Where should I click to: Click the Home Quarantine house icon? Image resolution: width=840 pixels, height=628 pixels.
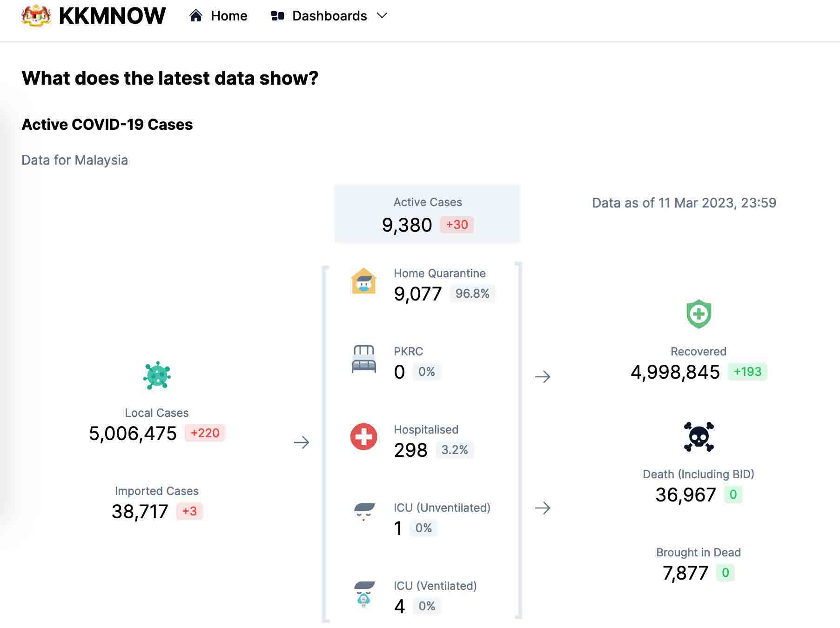[x=363, y=281]
